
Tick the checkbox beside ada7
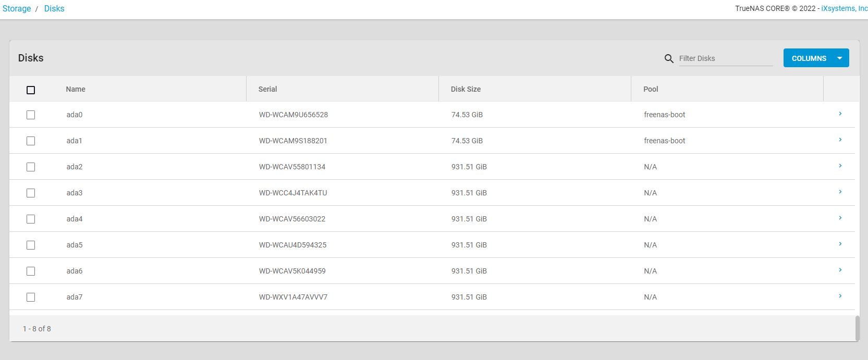pyautogui.click(x=31, y=297)
